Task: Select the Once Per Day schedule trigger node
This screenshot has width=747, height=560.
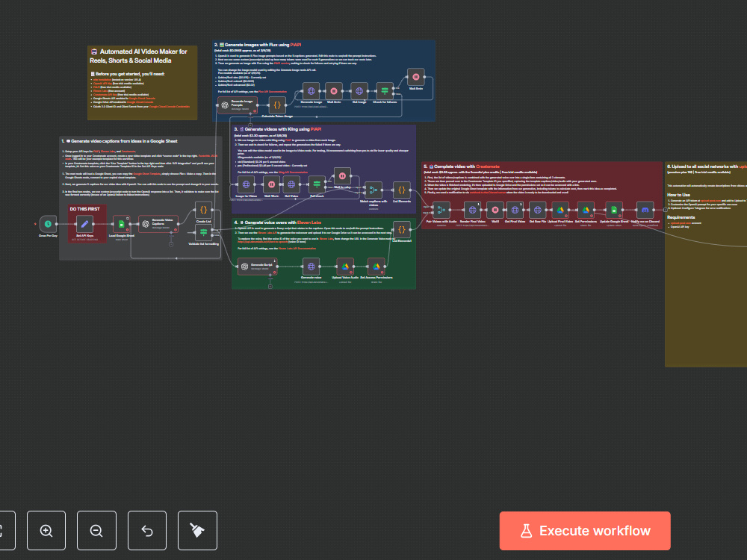Action: (48, 224)
